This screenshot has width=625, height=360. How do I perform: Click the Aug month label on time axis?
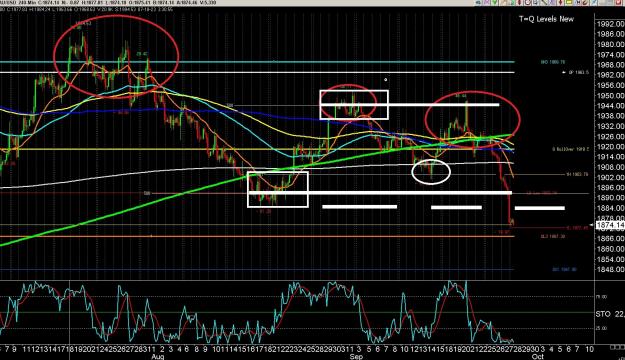tap(157, 357)
